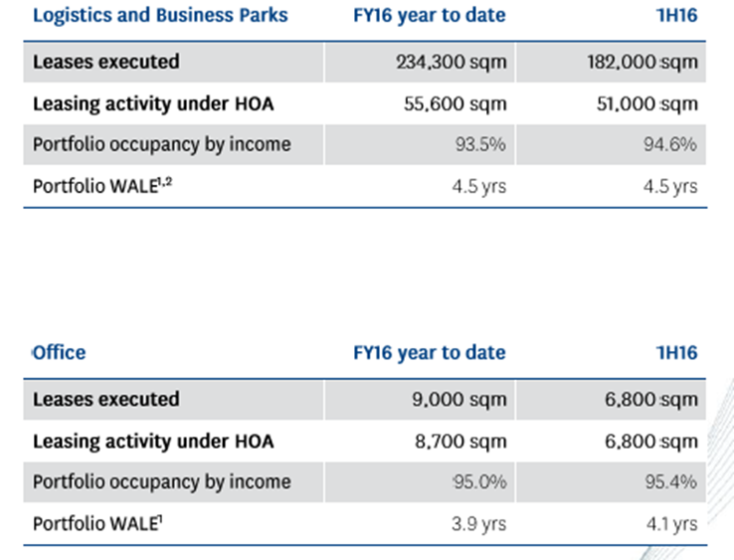This screenshot has width=734, height=560.
Task: Click the Logistics 1H16 column header
Action: coord(676,15)
